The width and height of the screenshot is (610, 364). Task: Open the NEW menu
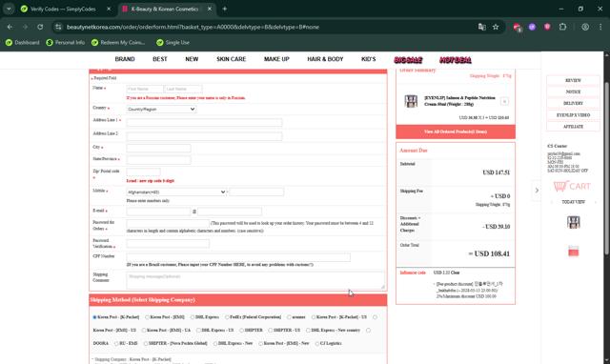point(192,59)
